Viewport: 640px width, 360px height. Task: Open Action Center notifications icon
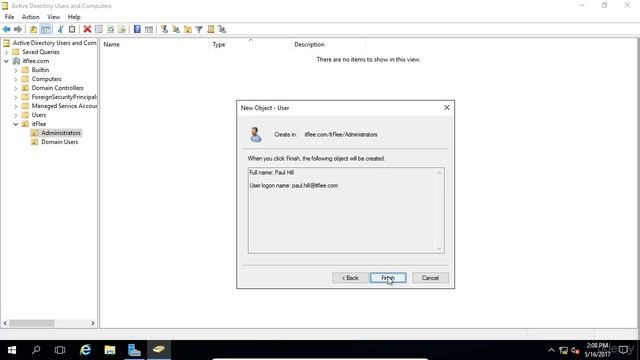pyautogui.click(x=624, y=350)
